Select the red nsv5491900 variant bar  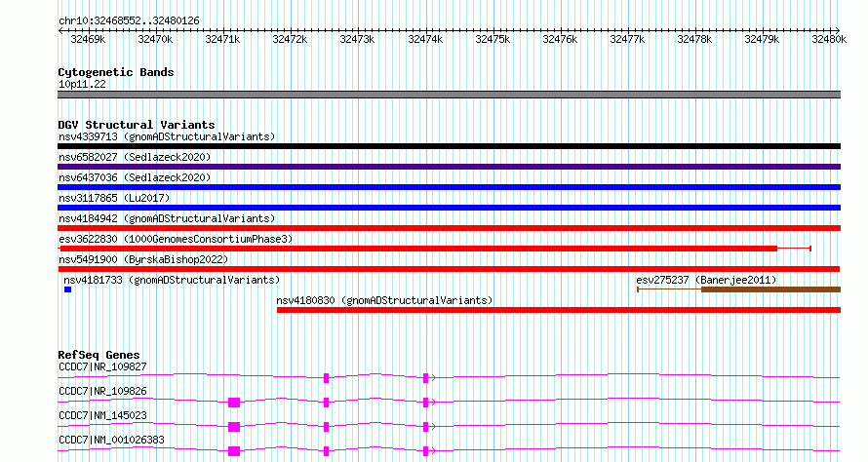point(449,269)
